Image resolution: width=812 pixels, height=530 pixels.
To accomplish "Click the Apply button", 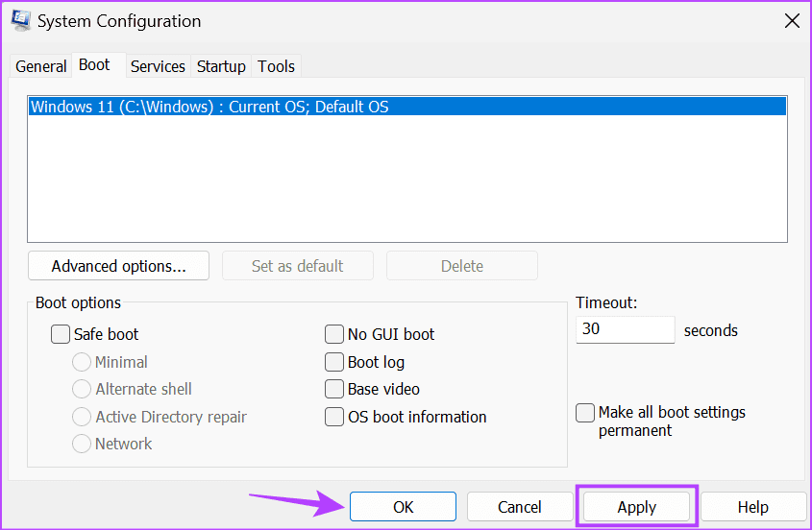I will pyautogui.click(x=636, y=507).
